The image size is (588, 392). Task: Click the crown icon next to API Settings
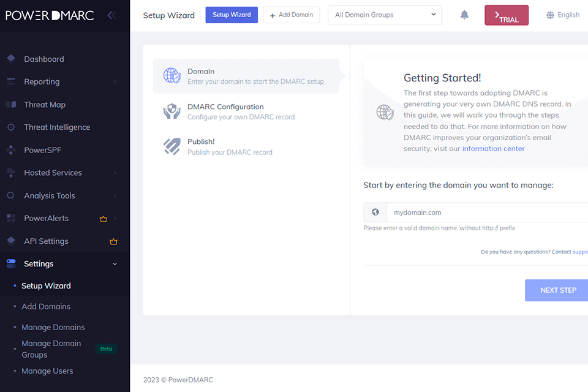tap(113, 241)
